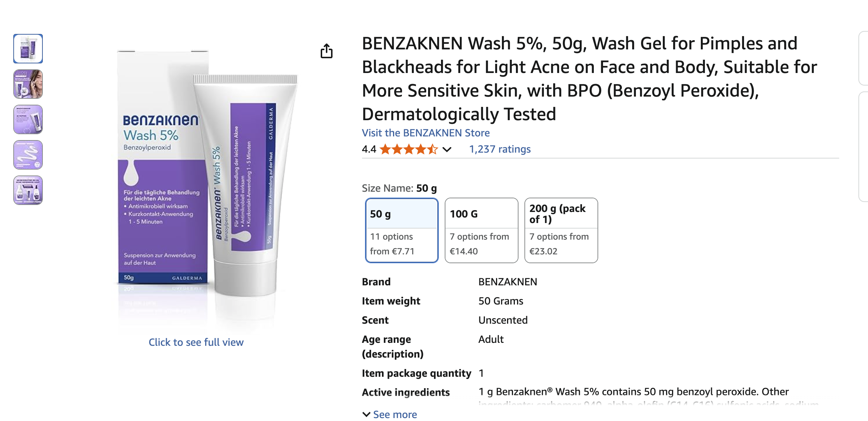Open the rating breakdown chevron beside stars
868x421 pixels.
[x=447, y=149]
